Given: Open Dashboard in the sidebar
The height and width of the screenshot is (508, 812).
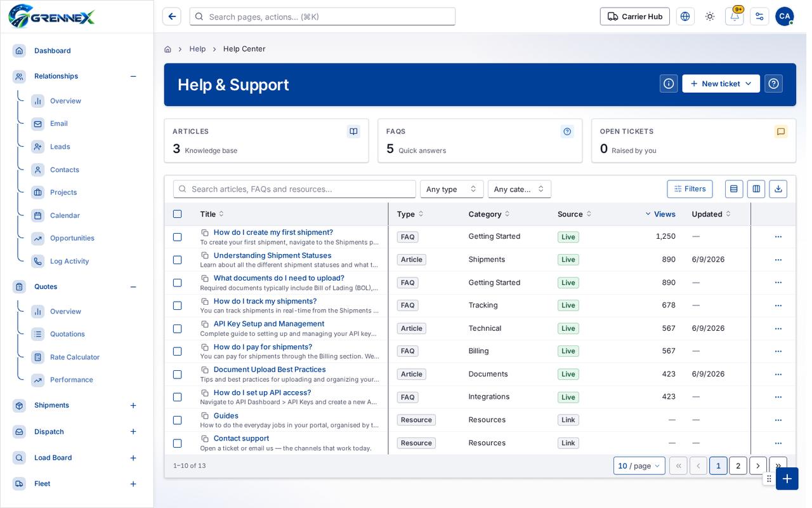Looking at the screenshot, I should pos(53,51).
